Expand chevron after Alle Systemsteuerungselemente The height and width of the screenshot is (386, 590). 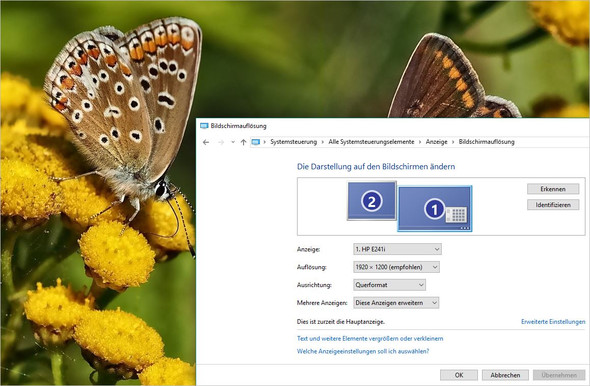420,142
